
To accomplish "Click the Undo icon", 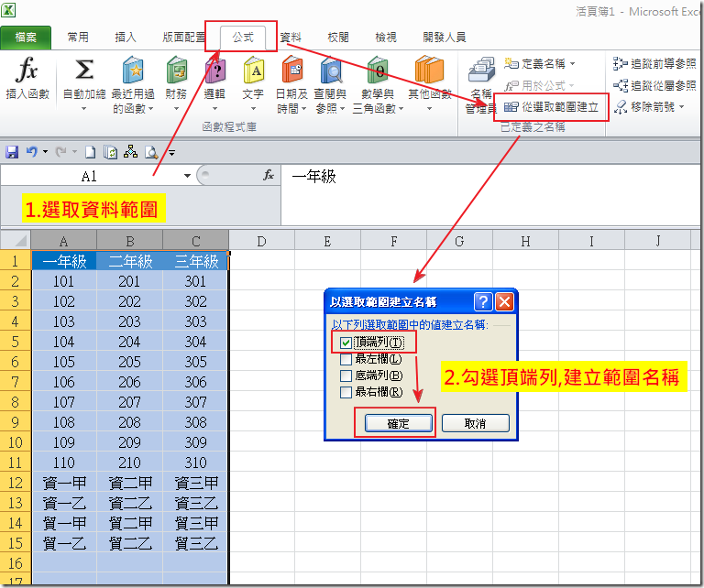I will (31, 152).
